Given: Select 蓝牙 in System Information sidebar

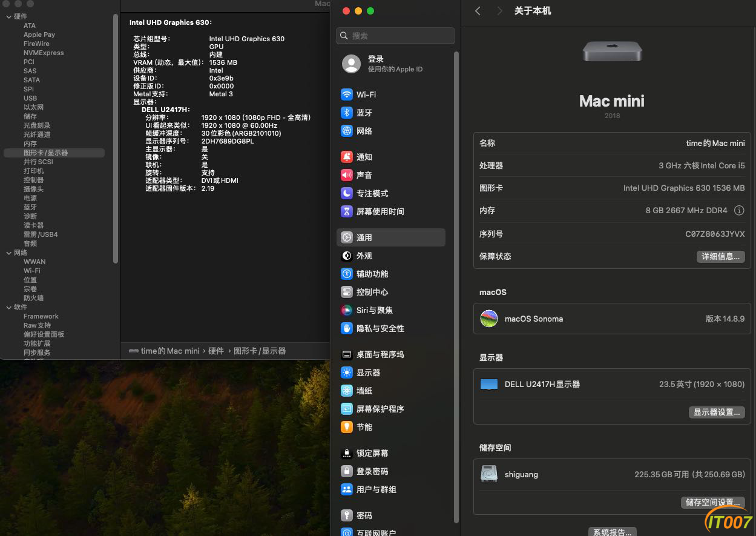Looking at the screenshot, I should pos(30,207).
